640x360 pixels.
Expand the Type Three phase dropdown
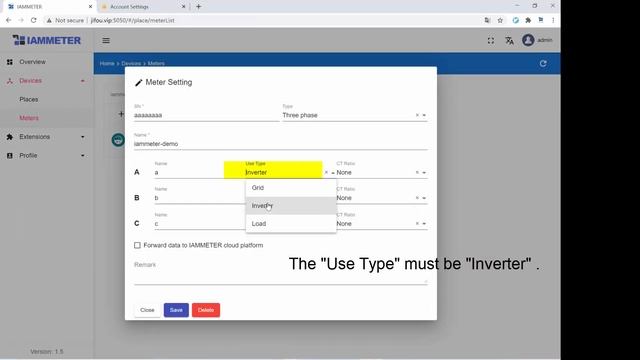pyautogui.click(x=424, y=116)
